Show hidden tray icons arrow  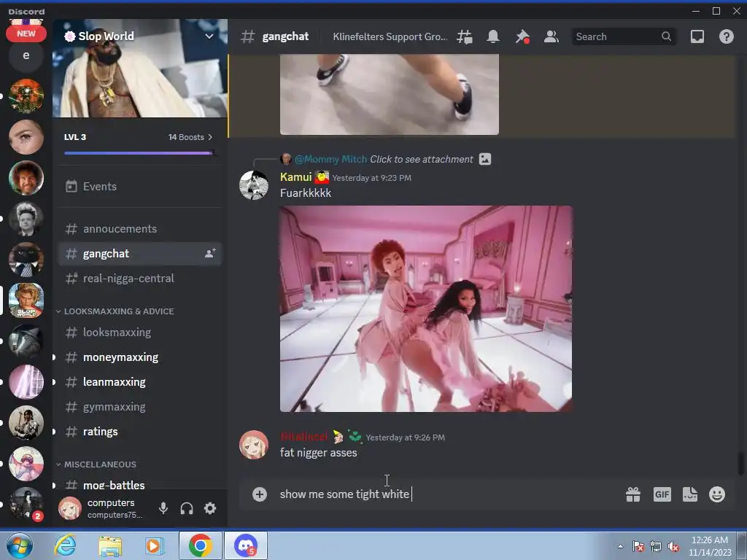620,546
